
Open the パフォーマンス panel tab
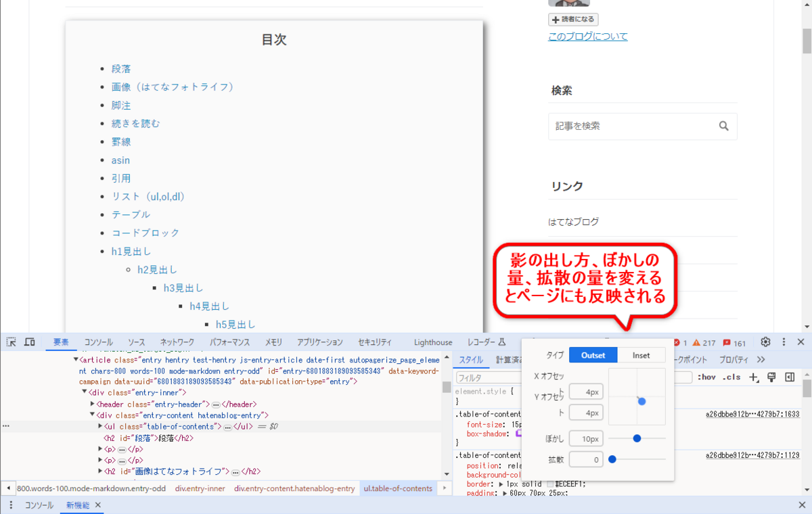(229, 342)
